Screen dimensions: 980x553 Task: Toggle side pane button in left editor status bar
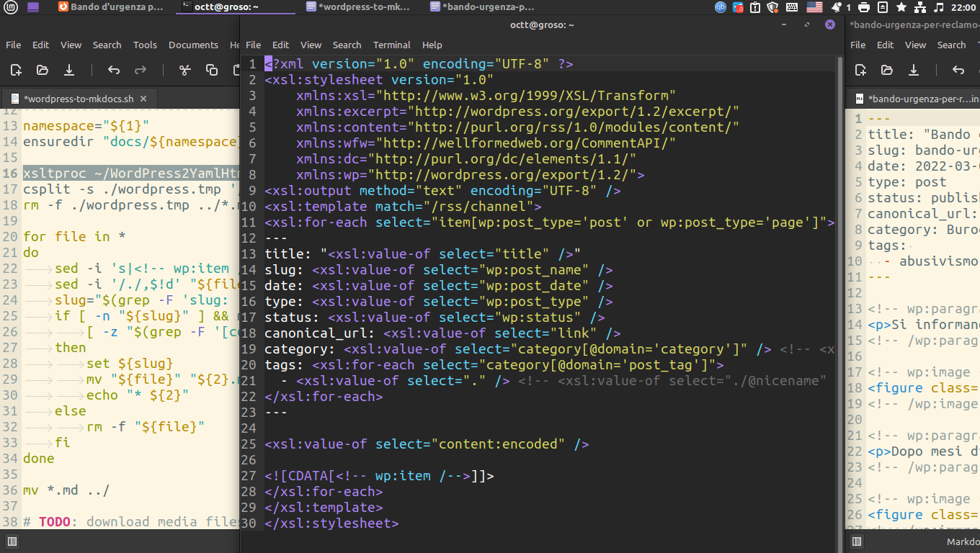[12, 541]
